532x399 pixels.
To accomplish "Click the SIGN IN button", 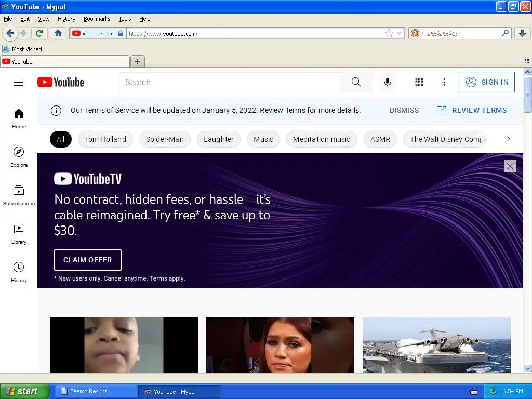I will (x=486, y=82).
